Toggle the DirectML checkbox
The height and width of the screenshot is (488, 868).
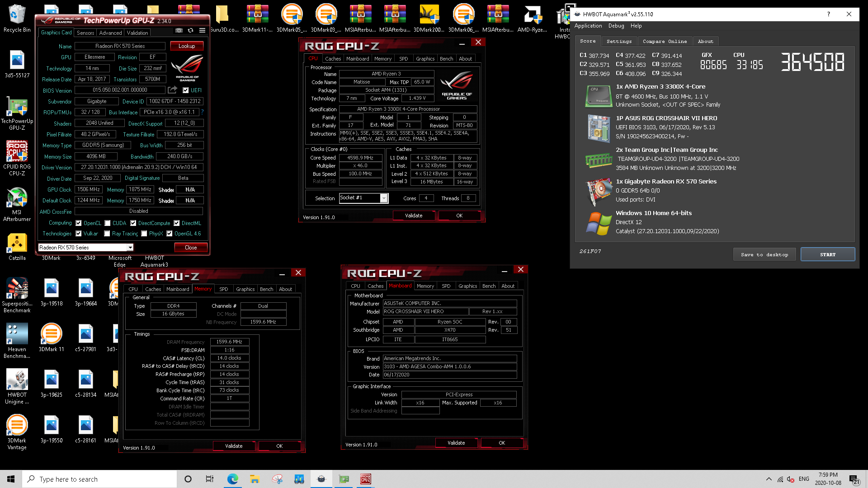point(177,223)
